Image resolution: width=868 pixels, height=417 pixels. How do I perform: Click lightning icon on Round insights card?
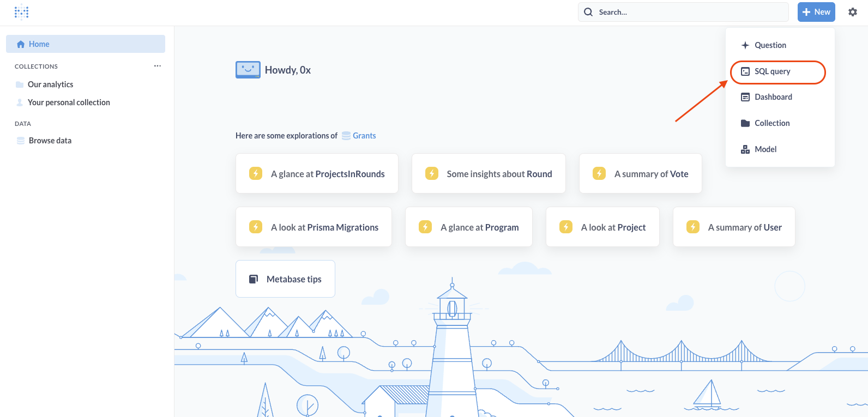(432, 173)
